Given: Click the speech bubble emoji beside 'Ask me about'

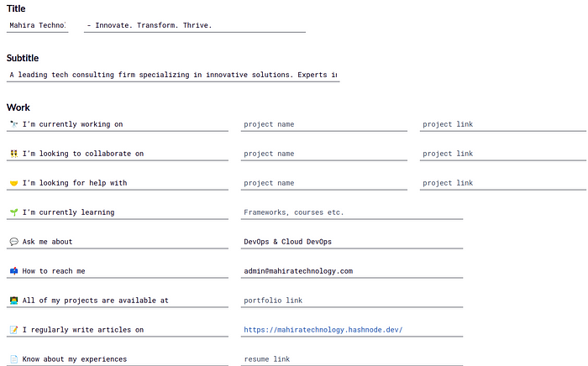Looking at the screenshot, I should [x=14, y=242].
